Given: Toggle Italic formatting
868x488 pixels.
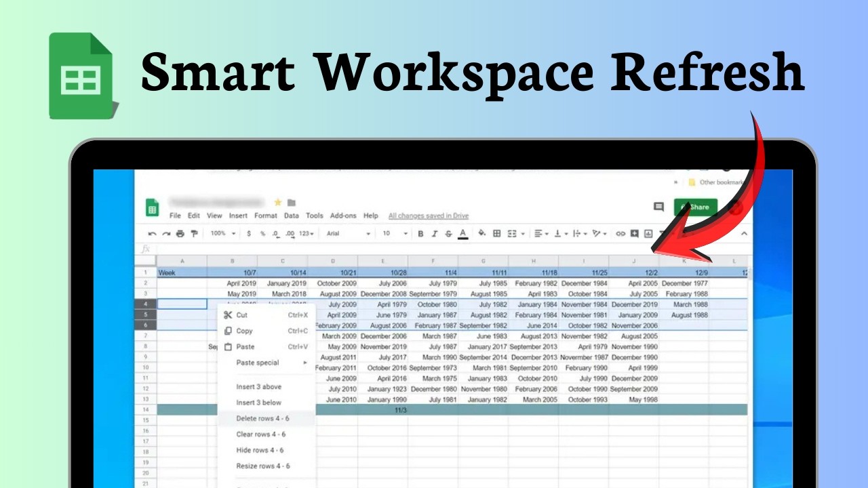Looking at the screenshot, I should [434, 234].
